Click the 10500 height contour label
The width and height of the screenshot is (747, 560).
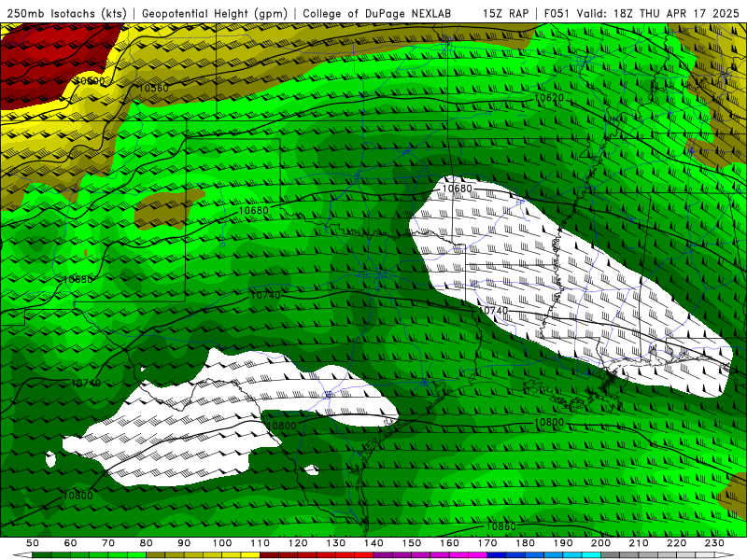click(90, 81)
